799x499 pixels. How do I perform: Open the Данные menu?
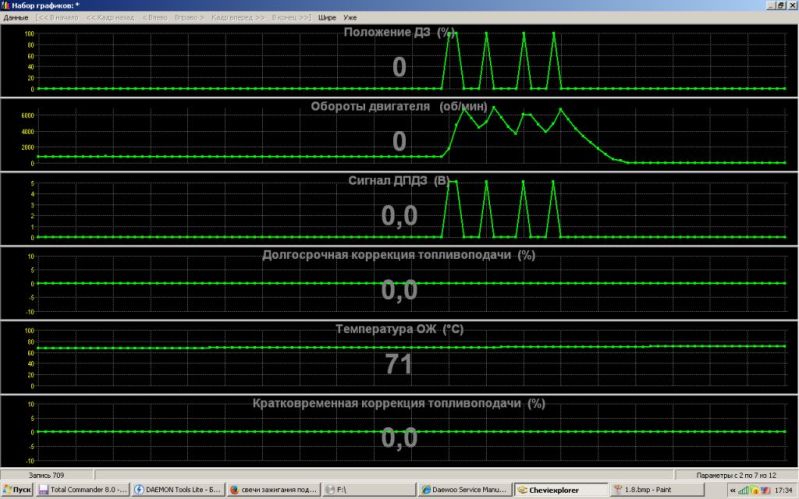pyautogui.click(x=16, y=18)
